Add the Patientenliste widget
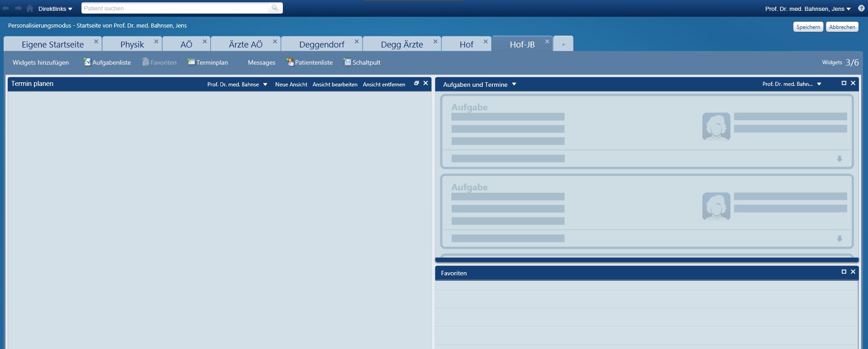The height and width of the screenshot is (349, 868). click(309, 62)
